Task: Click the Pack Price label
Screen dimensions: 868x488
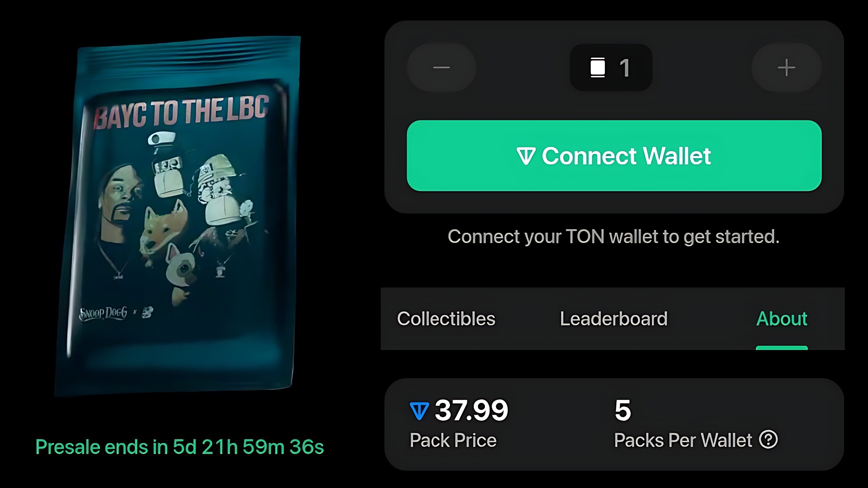Action: pos(453,440)
